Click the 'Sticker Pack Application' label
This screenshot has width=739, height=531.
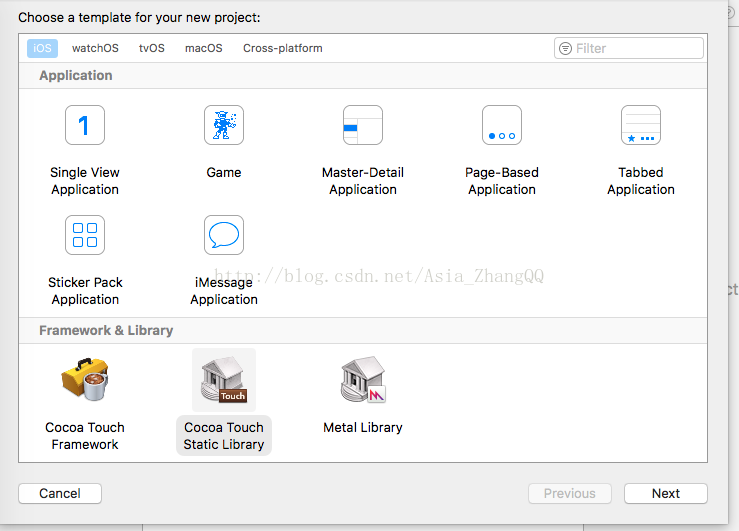click(85, 291)
